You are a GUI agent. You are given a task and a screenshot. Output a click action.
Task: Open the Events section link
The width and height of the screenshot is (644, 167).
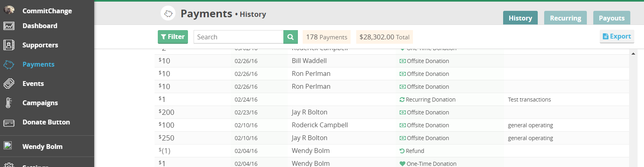(33, 83)
